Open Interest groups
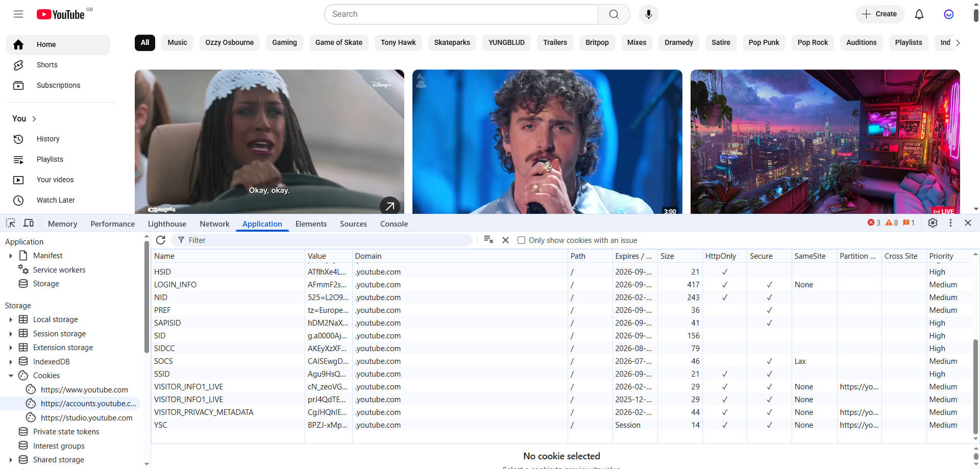980x469 pixels. [59, 446]
